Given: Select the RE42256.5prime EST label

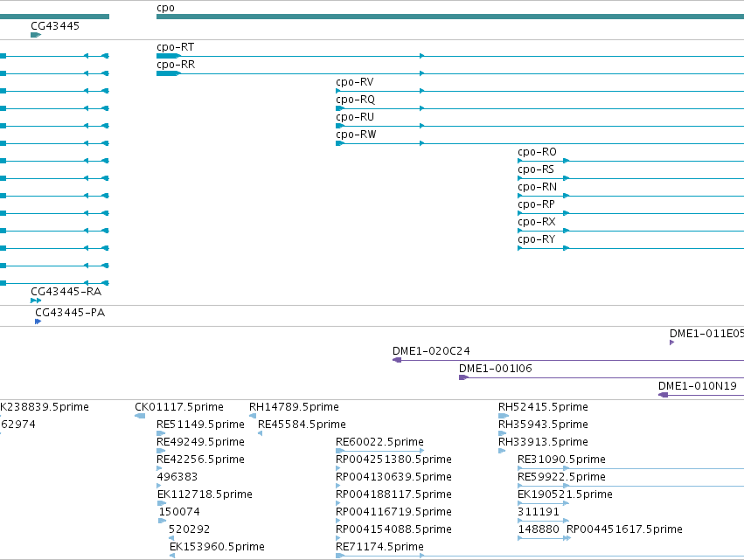Looking at the screenshot, I should point(201,460).
